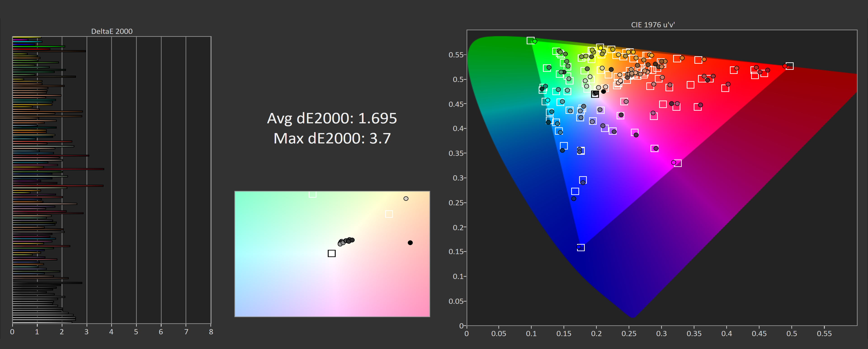The image size is (868, 349).
Task: Click the yellow measurement circle on CIE chart
Action: click(x=600, y=48)
